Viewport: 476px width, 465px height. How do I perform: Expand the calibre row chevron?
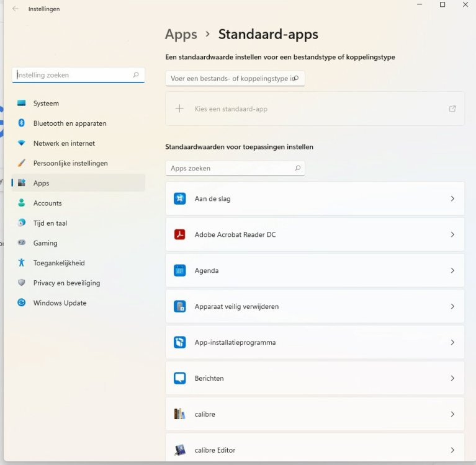(452, 414)
